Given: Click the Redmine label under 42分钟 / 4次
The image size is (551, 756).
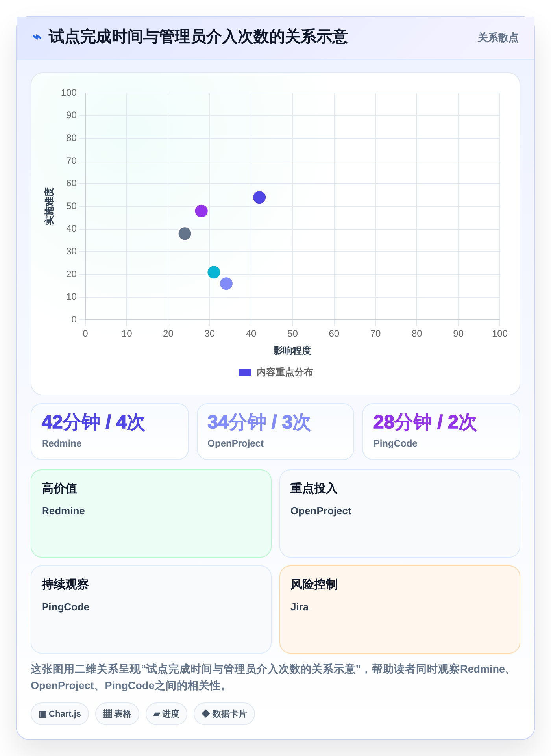Looking at the screenshot, I should coord(62,443).
